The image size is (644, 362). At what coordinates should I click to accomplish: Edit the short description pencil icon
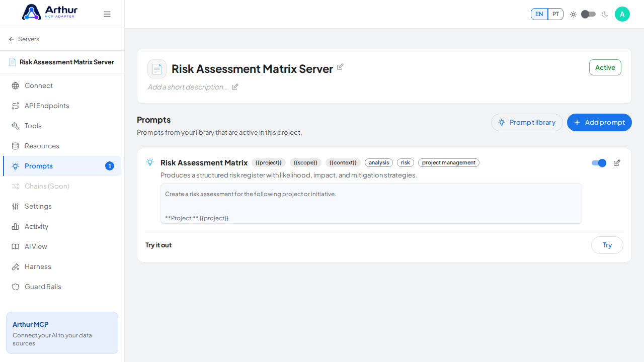(235, 87)
